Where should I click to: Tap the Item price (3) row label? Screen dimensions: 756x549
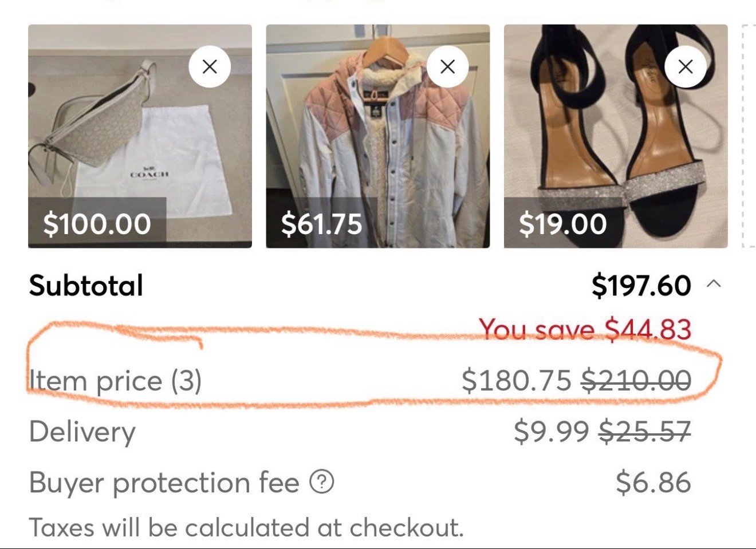click(115, 381)
